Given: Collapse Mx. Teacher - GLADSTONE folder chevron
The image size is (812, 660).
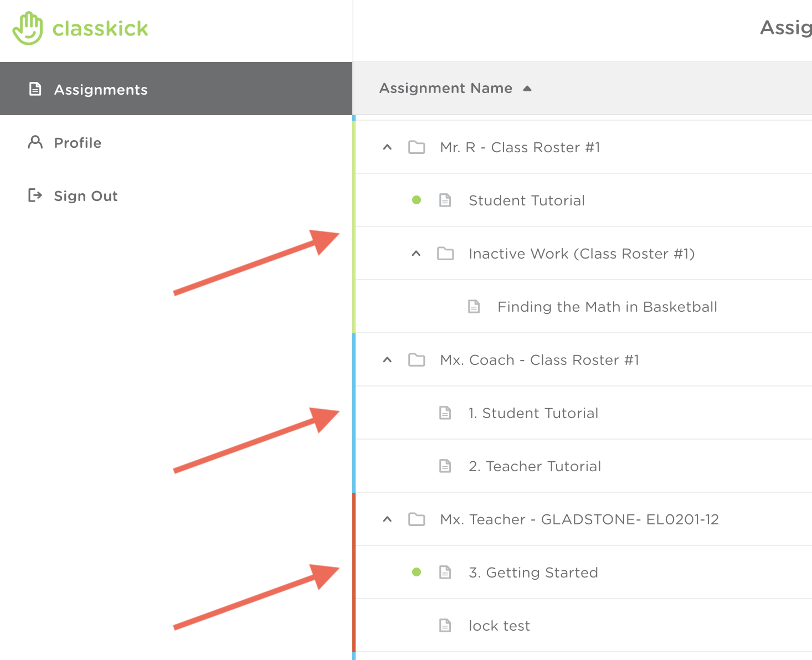Looking at the screenshot, I should [388, 519].
